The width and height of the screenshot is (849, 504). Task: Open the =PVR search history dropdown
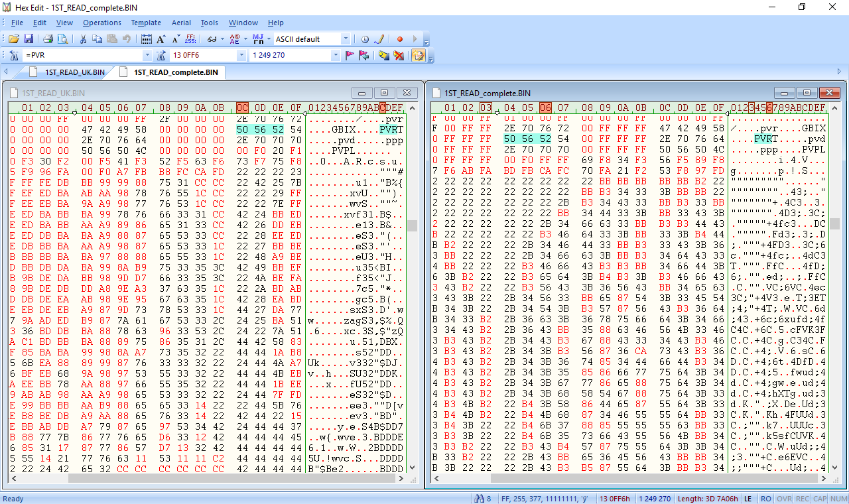point(147,55)
